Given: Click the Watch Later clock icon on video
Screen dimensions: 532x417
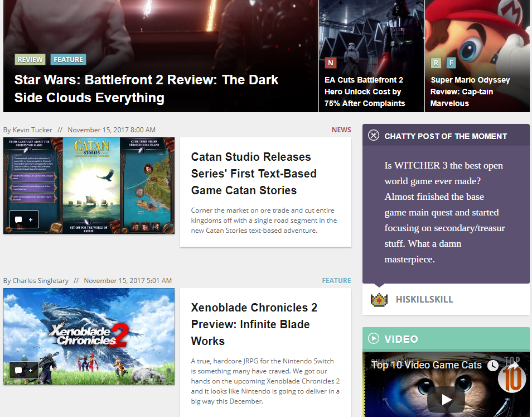Looking at the screenshot, I should click(x=493, y=365).
